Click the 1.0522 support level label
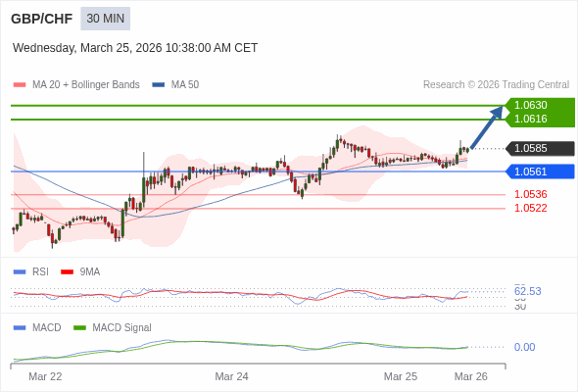Image resolution: width=578 pixels, height=392 pixels. click(530, 208)
